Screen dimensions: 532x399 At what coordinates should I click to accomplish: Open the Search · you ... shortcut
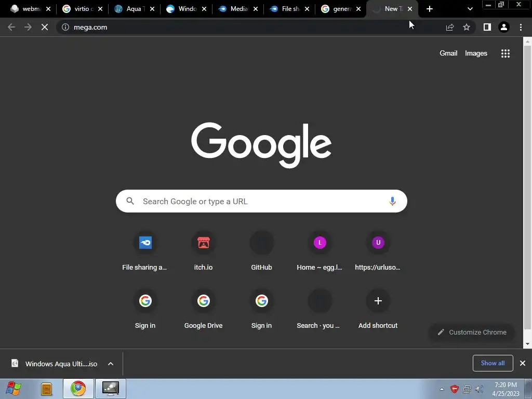(320, 310)
